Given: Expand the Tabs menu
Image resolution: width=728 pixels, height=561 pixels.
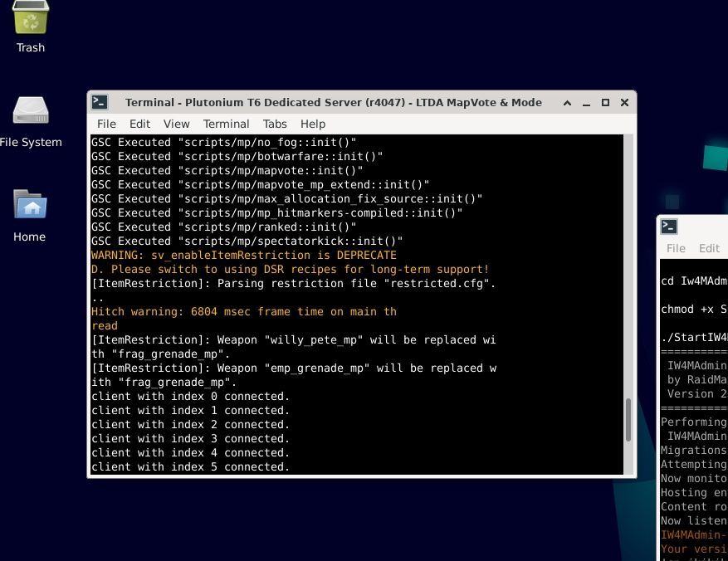Looking at the screenshot, I should pos(275,124).
